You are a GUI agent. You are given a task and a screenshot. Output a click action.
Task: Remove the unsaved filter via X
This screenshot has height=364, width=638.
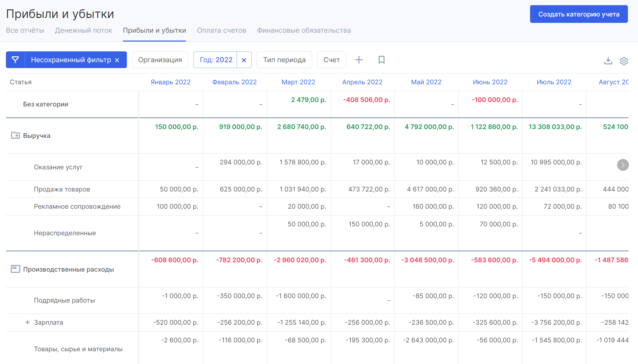[117, 60]
